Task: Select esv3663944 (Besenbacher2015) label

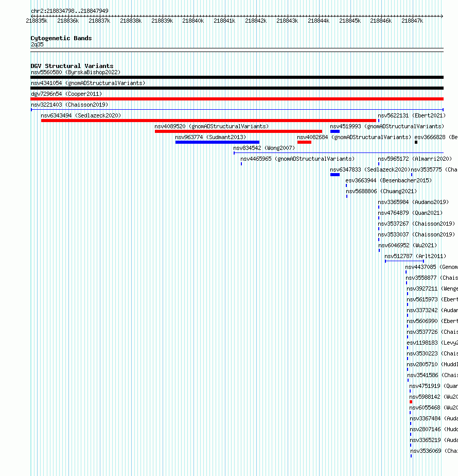Action: pos(389,181)
